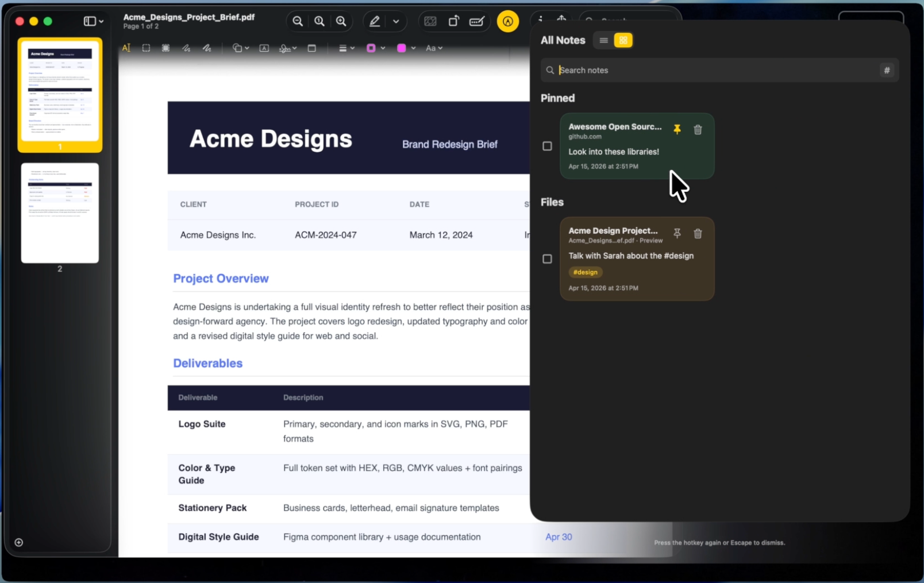The image size is (924, 583).
Task: Tick the Acme Design Project note checkbox
Action: [x=547, y=259]
